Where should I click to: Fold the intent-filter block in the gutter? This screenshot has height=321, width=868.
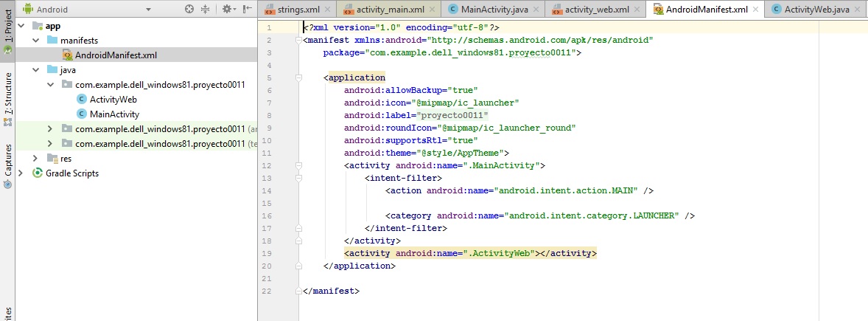[300, 178]
